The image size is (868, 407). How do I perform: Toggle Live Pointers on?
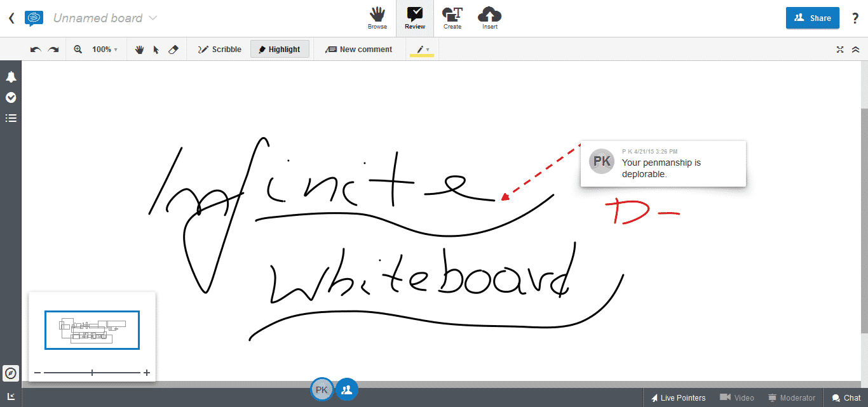click(x=678, y=397)
